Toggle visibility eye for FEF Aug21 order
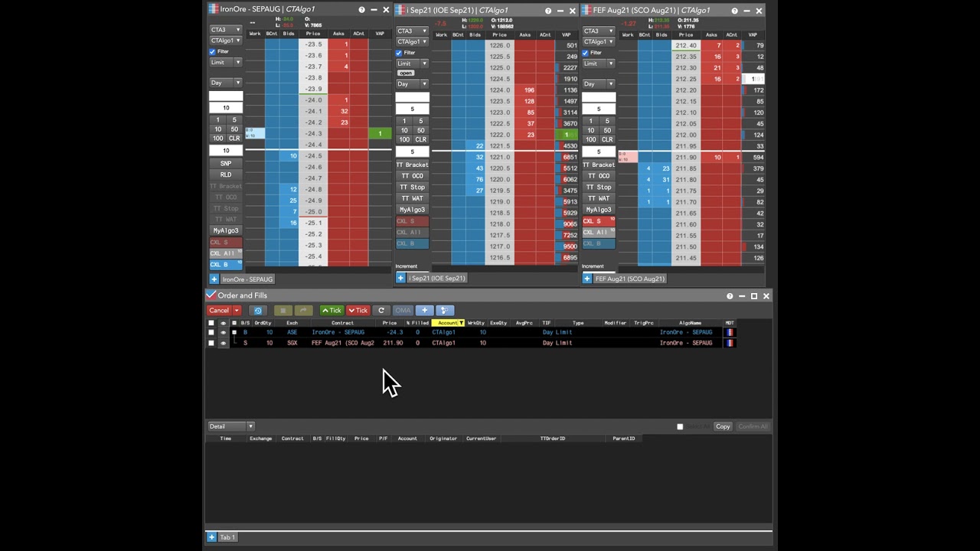Screen dimensions: 980x551 coord(223,343)
